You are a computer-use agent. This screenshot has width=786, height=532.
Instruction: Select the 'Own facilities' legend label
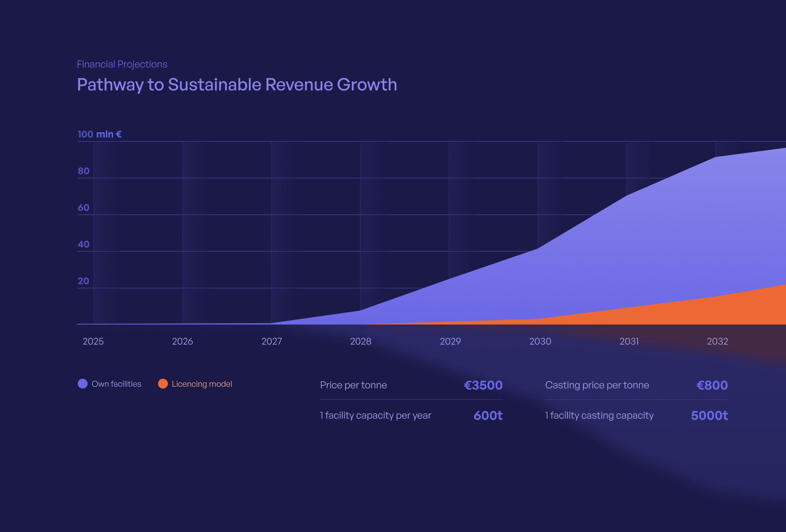(x=116, y=384)
